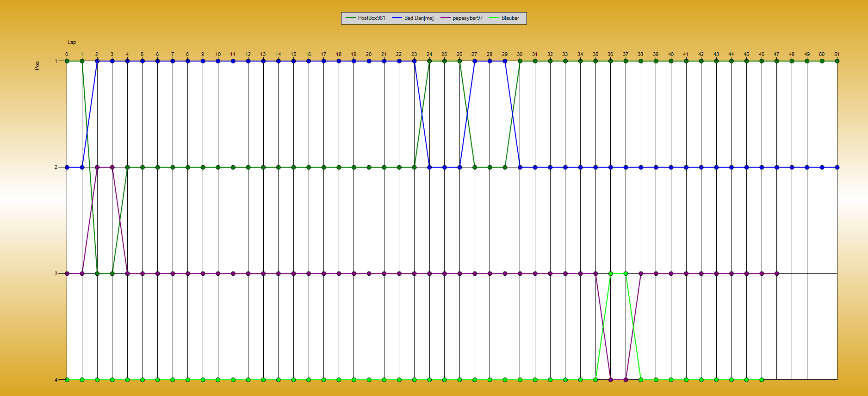Screen dimensions: 868x396
Task: Select PostBox981's green point at lap 15, position 2
Action: pos(293,167)
